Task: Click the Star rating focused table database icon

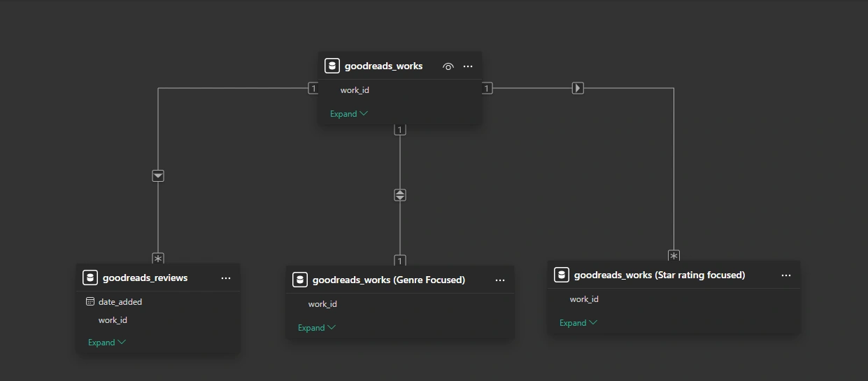Action: (x=562, y=275)
